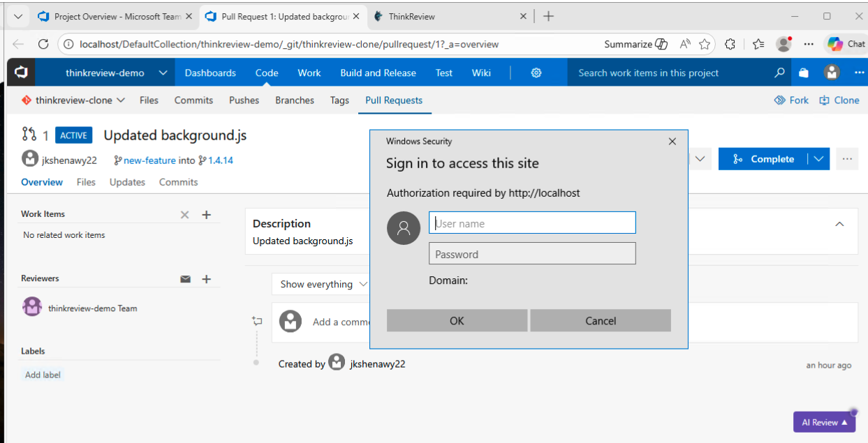Click OK in the sign-in dialog
The width and height of the screenshot is (868, 443).
pos(457,320)
